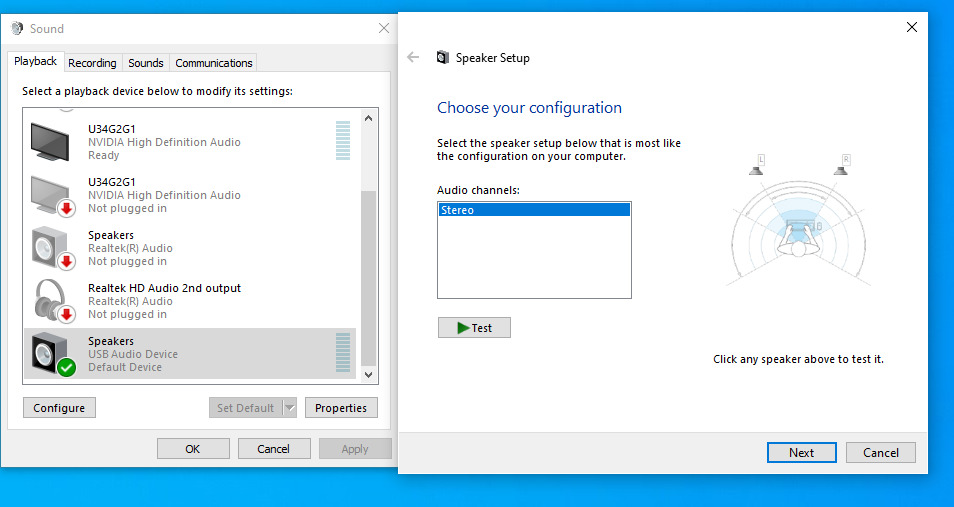Close the Speaker Setup window

click(911, 27)
